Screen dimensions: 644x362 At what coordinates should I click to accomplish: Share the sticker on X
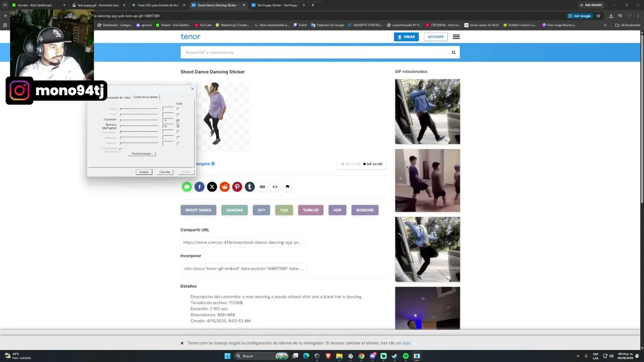click(x=212, y=187)
